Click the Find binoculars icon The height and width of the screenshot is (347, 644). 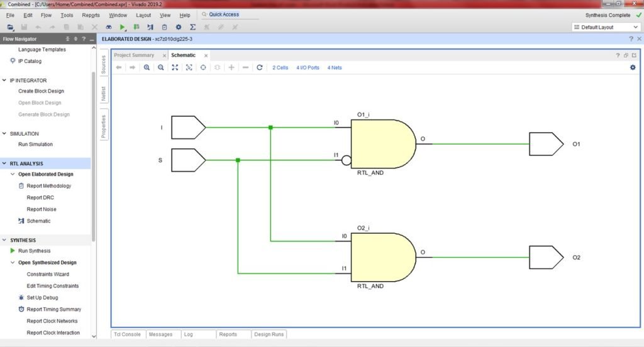tap(108, 27)
